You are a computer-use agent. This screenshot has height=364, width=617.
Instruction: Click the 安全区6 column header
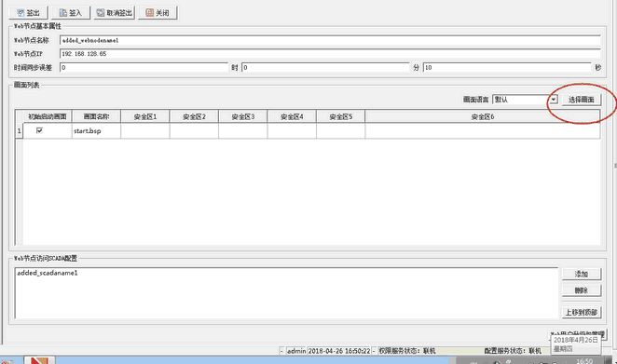pyautogui.click(x=483, y=116)
